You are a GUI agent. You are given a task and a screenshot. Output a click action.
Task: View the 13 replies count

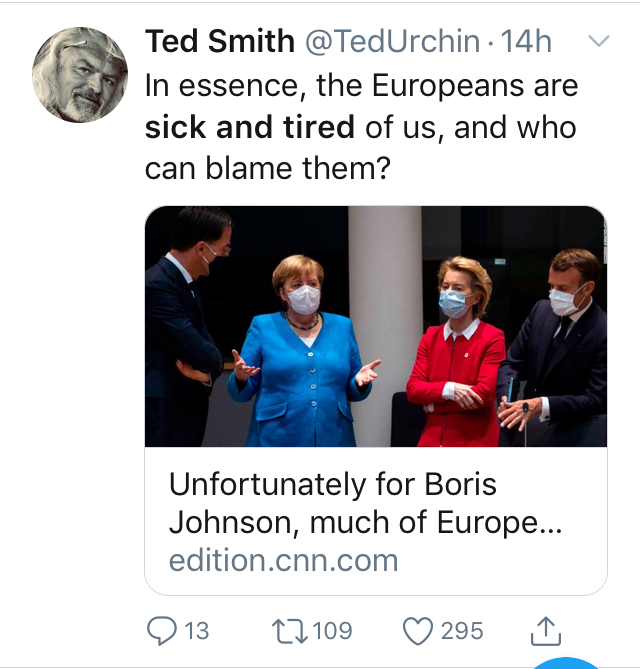[x=197, y=631]
